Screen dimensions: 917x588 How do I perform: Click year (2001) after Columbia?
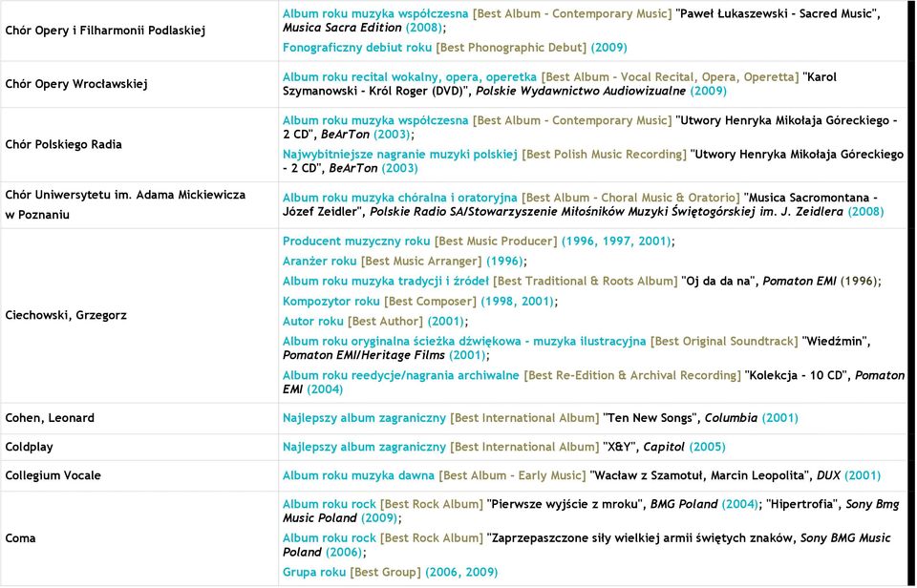(x=780, y=418)
